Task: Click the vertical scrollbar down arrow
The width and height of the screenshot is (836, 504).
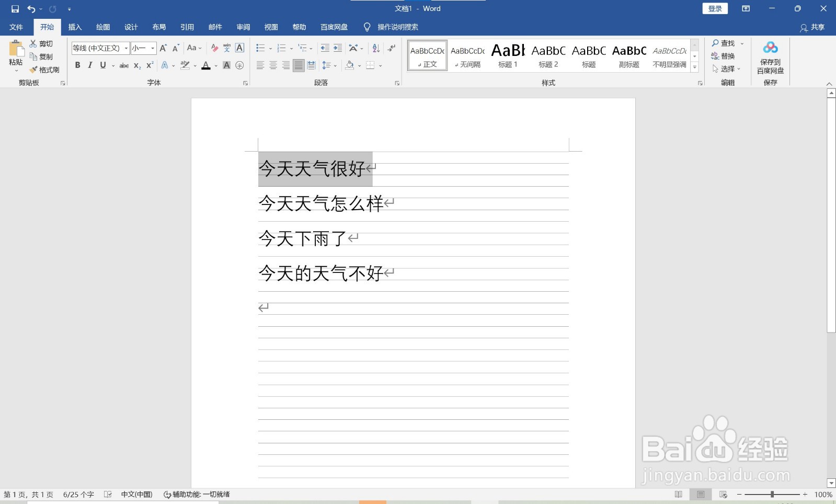Action: pos(831,483)
